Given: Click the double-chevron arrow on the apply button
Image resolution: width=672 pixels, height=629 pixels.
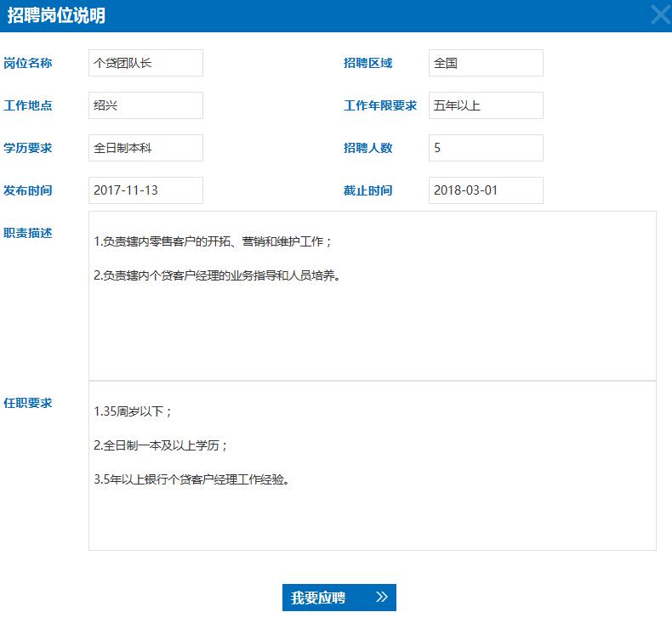Looking at the screenshot, I should coord(381,598).
